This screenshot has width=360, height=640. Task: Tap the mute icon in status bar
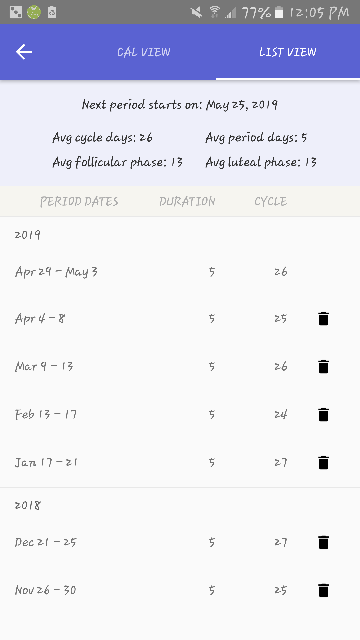click(196, 12)
